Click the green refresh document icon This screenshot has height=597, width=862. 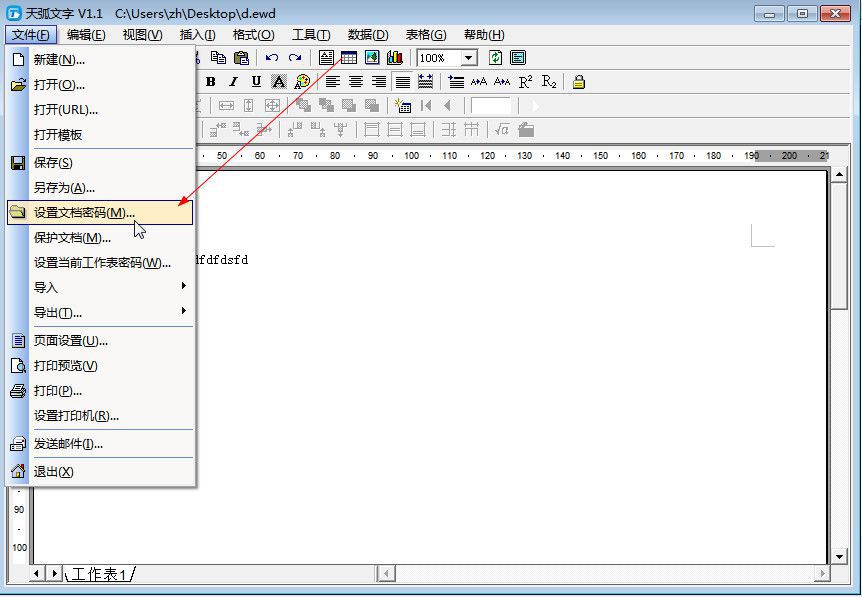495,58
